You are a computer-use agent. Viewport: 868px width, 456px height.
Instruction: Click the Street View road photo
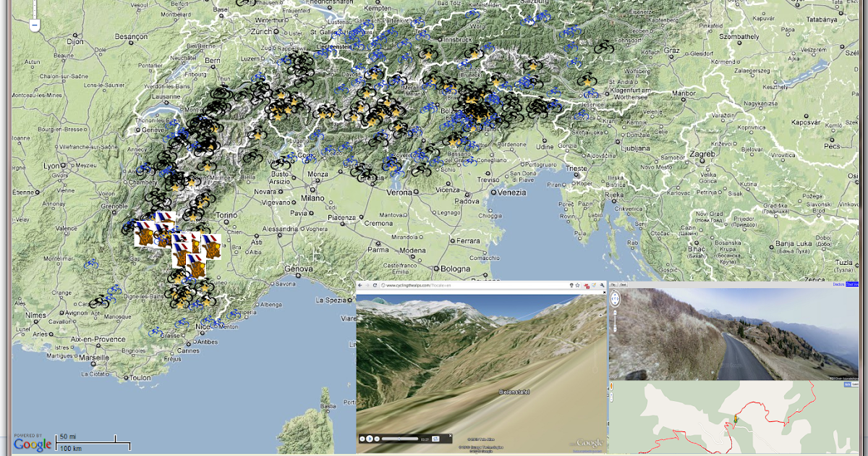click(734, 334)
